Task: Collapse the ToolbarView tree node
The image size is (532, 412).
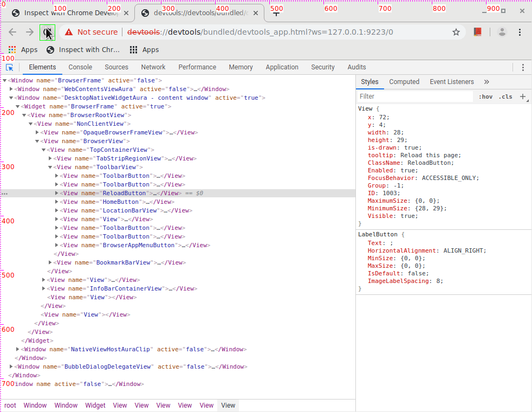Action: coord(50,167)
